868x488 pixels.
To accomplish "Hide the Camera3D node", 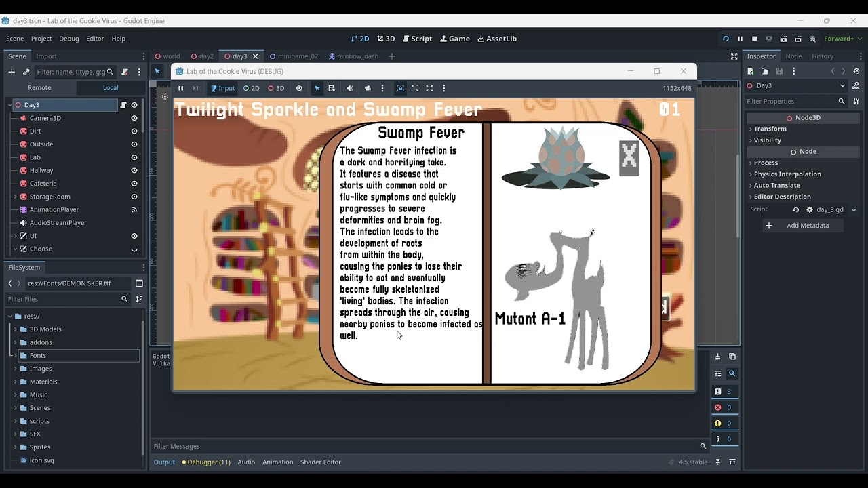I will coord(134,118).
